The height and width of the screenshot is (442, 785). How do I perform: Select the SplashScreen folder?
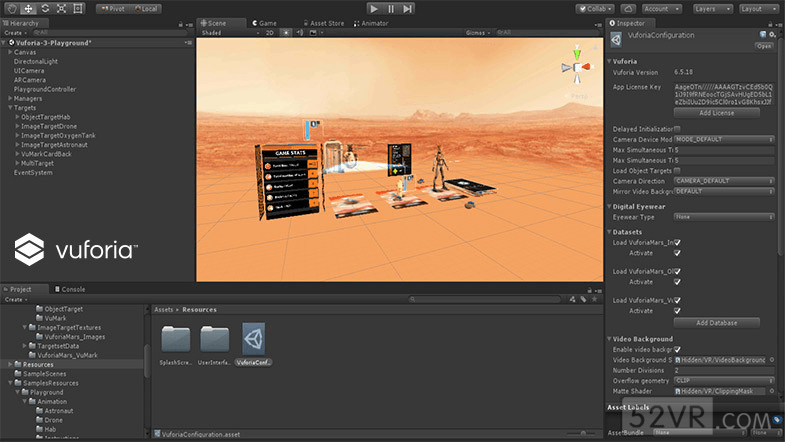[176, 339]
